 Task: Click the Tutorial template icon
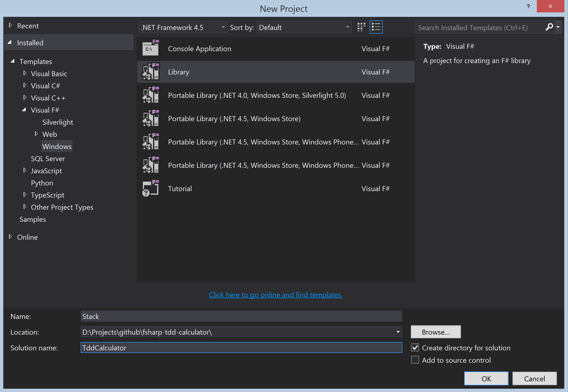pyautogui.click(x=151, y=188)
